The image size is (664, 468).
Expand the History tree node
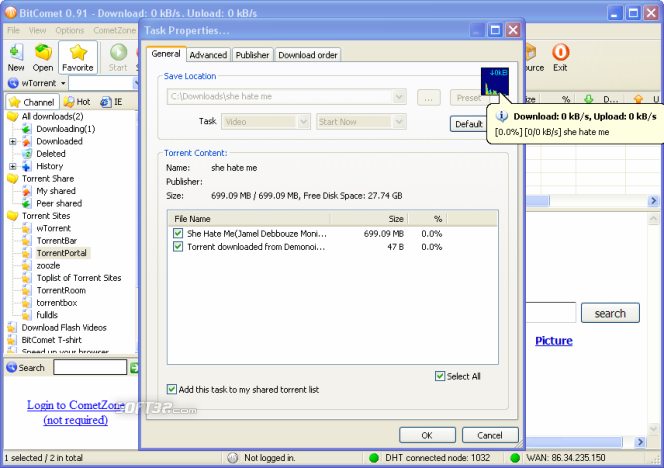click(13, 166)
